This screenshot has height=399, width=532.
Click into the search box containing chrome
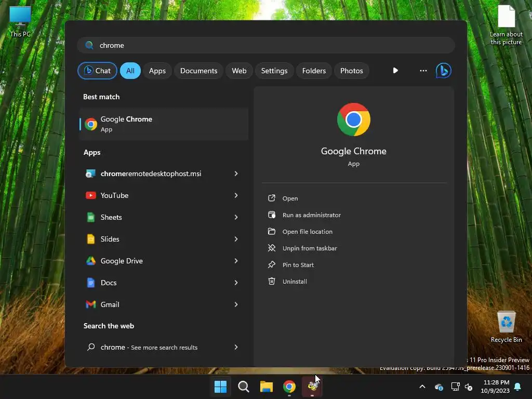click(x=266, y=45)
